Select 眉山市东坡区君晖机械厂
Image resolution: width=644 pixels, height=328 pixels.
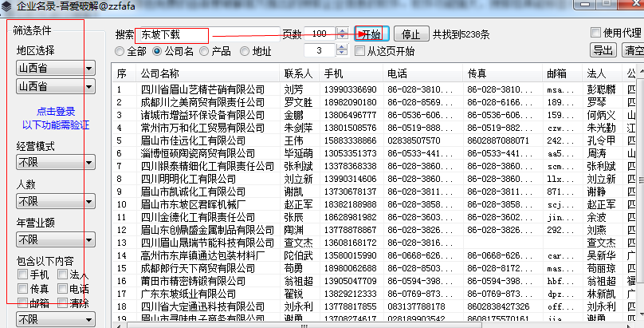[x=193, y=204]
